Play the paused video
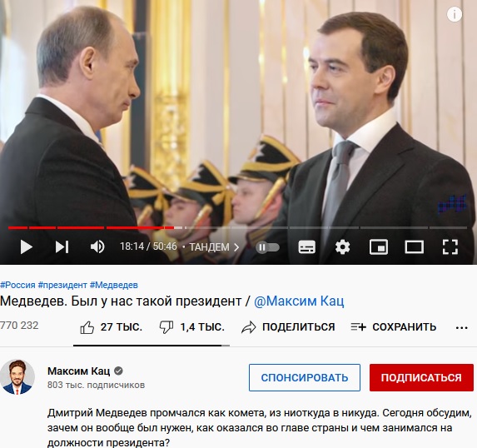The image size is (477, 448). (x=26, y=246)
